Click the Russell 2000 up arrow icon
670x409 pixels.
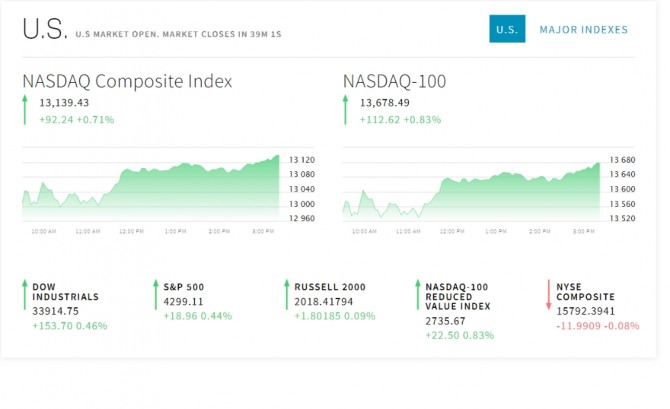click(286, 294)
